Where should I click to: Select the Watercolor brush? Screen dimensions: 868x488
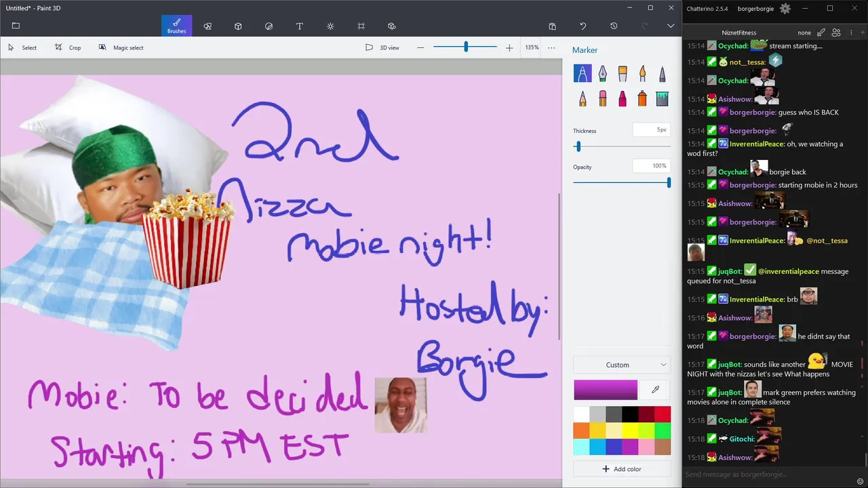tap(642, 73)
